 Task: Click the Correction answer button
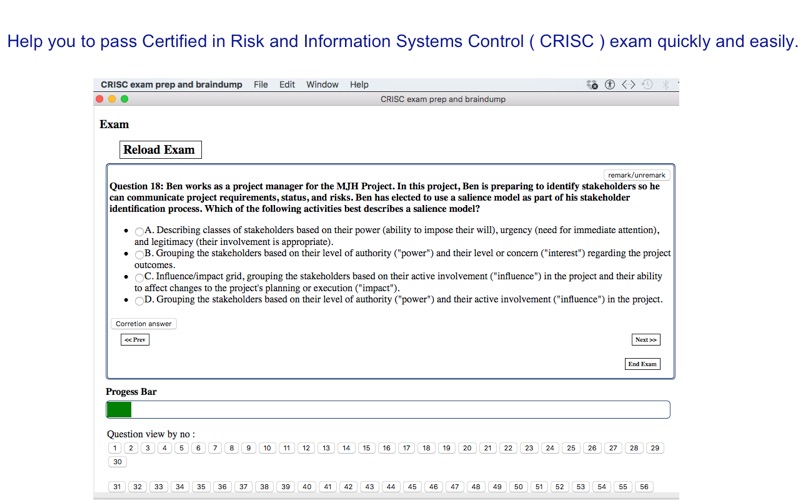[x=143, y=323]
